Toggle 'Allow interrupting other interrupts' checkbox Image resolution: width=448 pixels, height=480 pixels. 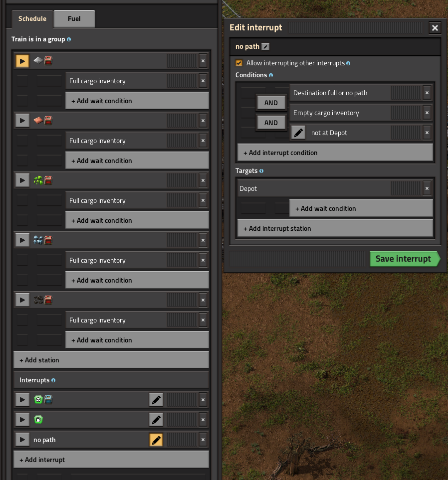pos(239,63)
